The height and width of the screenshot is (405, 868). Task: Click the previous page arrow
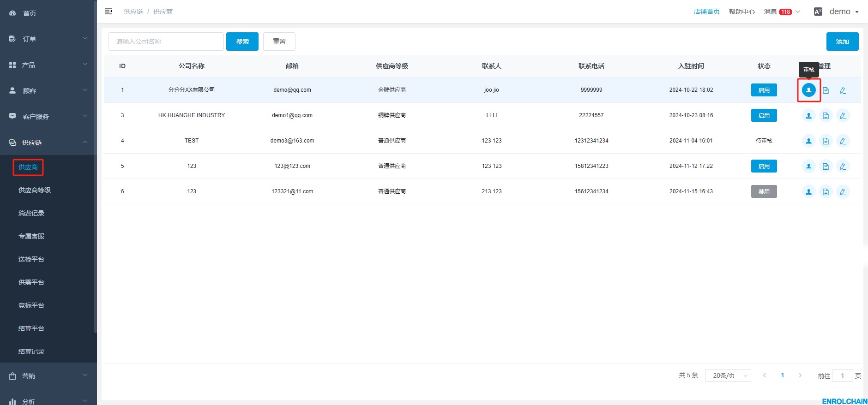pos(765,375)
